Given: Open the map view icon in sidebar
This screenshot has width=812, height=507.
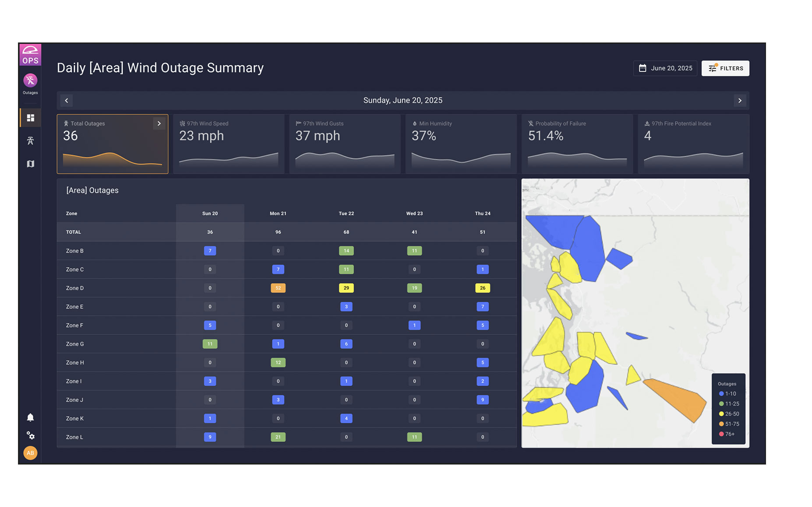Looking at the screenshot, I should coord(30,164).
